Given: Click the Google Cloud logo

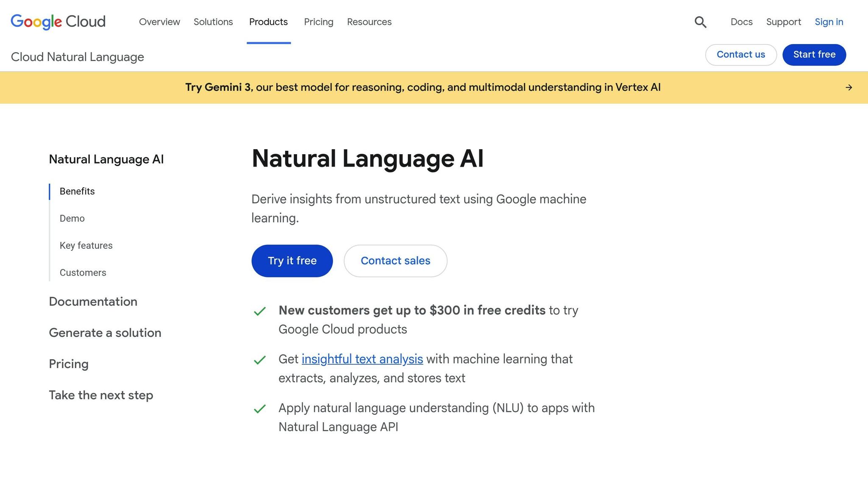Looking at the screenshot, I should [58, 22].
